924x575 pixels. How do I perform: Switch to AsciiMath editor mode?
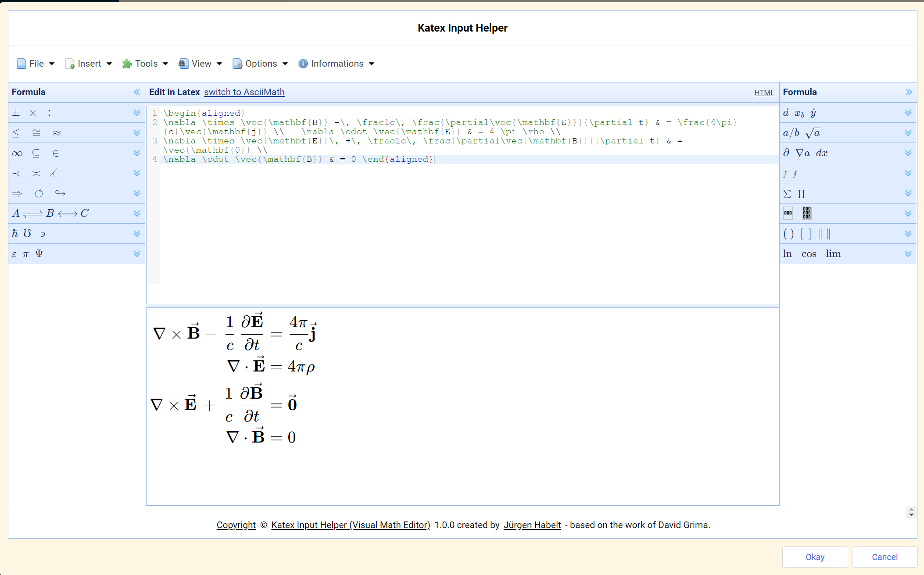244,92
